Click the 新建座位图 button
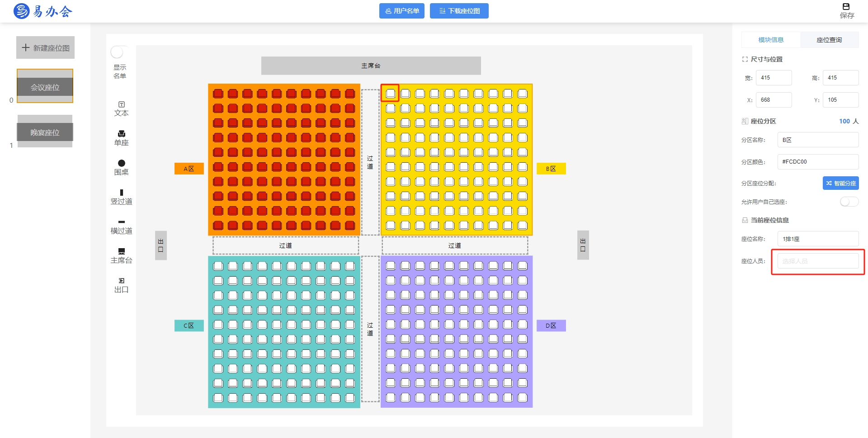 45,47
